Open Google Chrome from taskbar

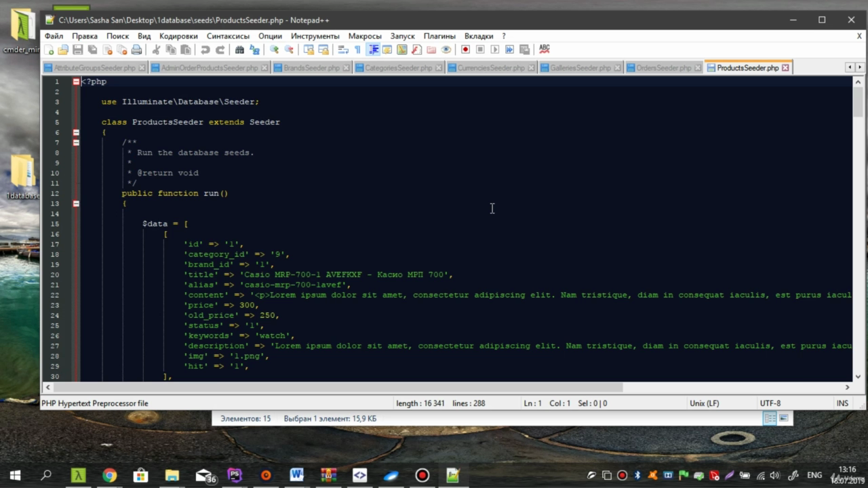(109, 475)
